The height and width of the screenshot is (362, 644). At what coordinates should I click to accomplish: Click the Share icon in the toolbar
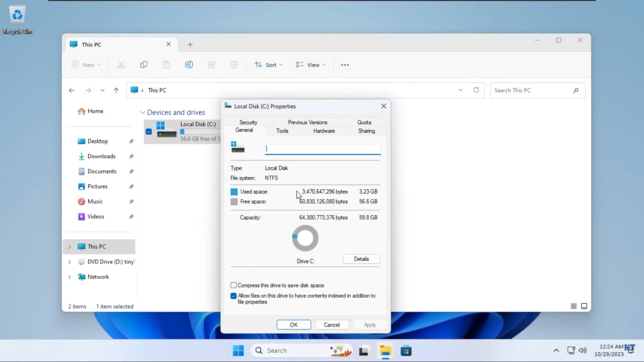212,64
